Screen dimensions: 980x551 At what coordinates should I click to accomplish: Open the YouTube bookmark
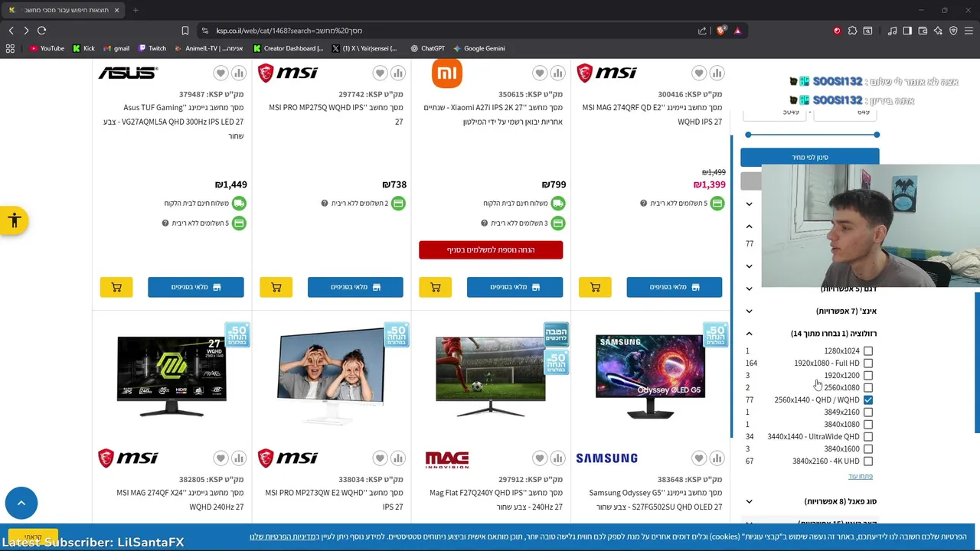coord(47,48)
